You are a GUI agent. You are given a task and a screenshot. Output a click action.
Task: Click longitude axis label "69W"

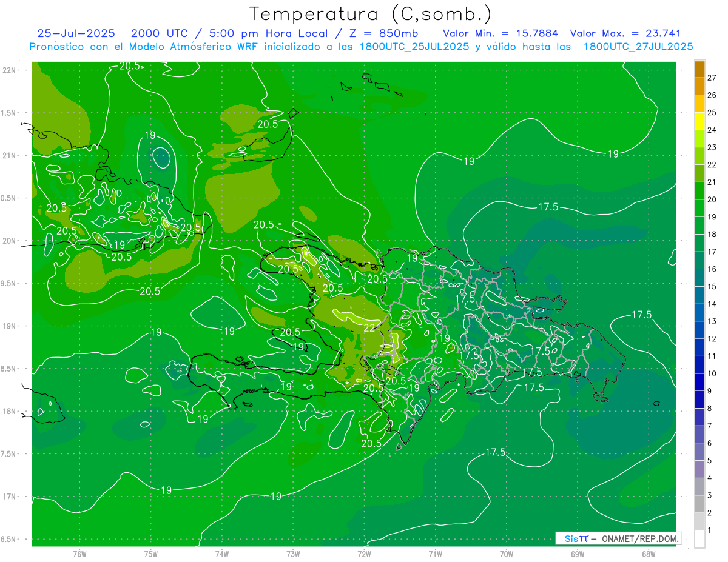578,554
